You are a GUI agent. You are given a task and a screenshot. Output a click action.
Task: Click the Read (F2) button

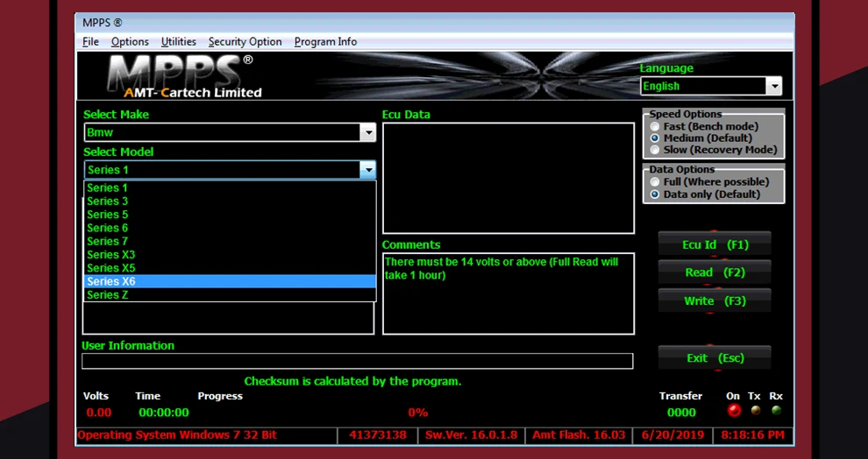(x=715, y=272)
